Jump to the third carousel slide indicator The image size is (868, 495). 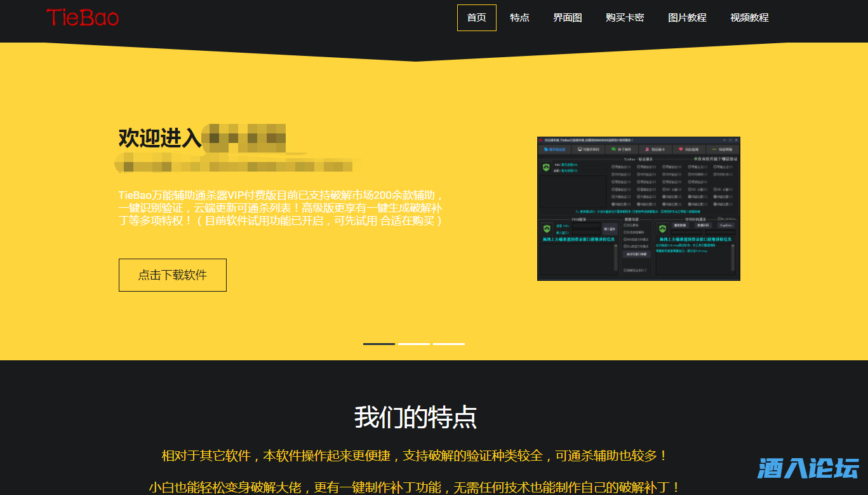tap(449, 344)
